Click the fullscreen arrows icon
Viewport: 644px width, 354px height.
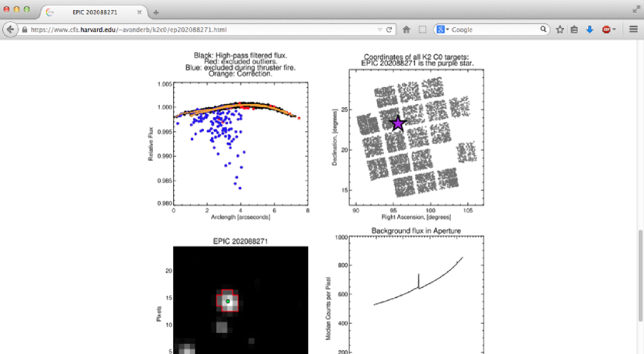(636, 9)
